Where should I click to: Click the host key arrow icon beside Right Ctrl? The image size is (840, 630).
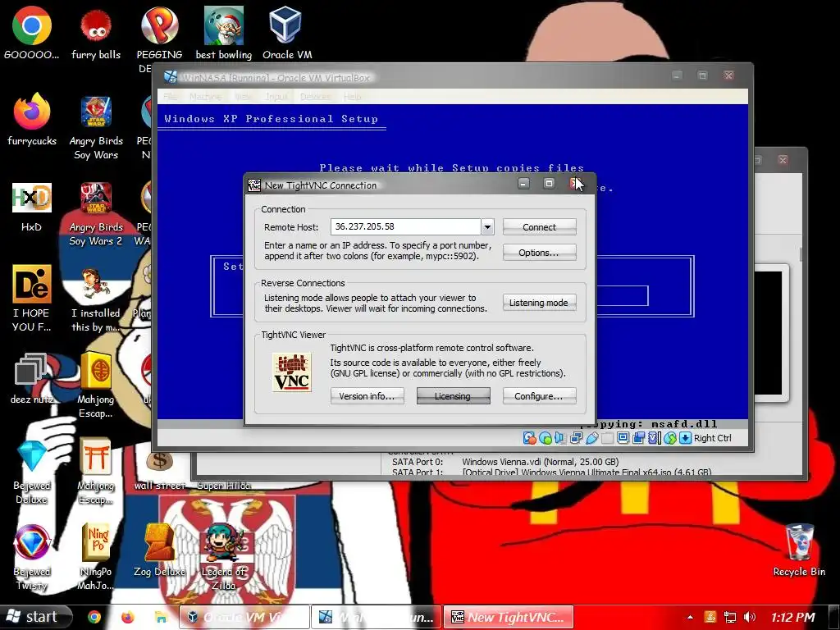click(x=685, y=438)
